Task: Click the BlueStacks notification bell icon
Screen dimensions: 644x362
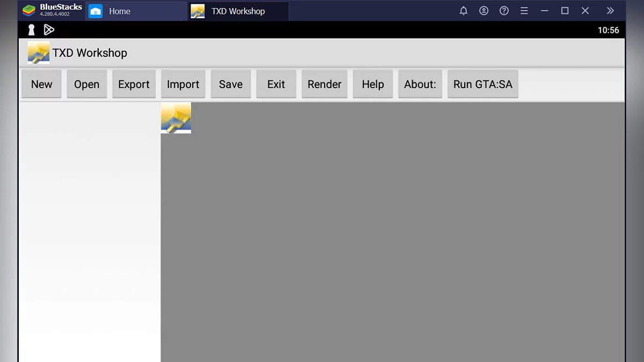Action: coord(464,11)
